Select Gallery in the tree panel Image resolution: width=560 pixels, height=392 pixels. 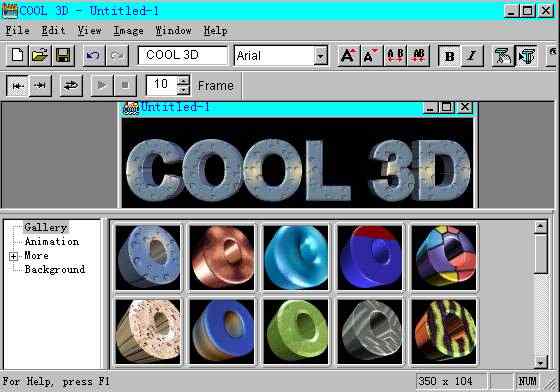tap(45, 227)
